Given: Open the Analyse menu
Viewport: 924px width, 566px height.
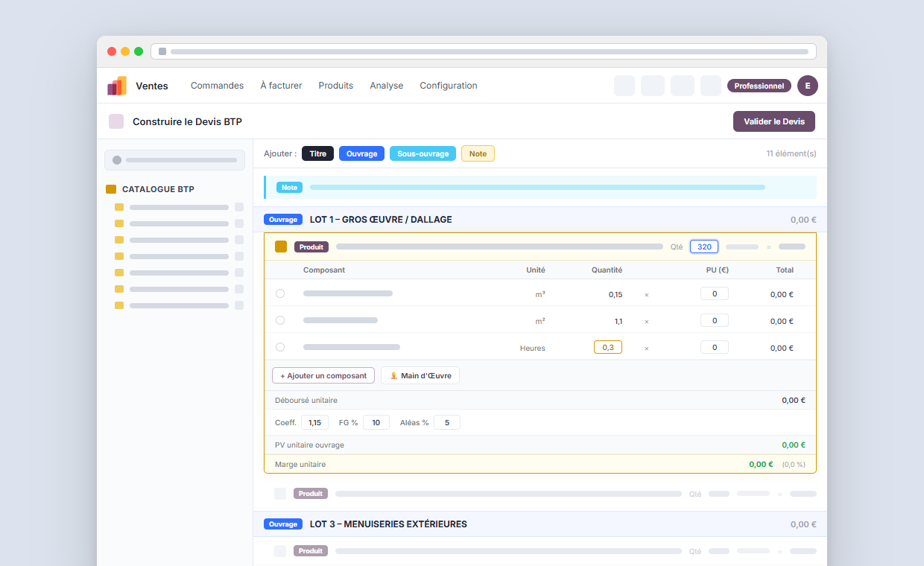Looking at the screenshot, I should point(387,86).
